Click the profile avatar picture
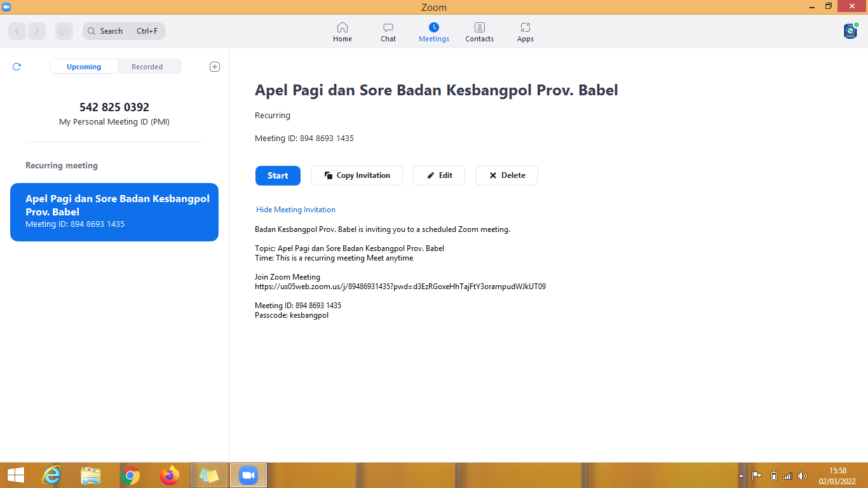868x488 pixels. click(850, 31)
